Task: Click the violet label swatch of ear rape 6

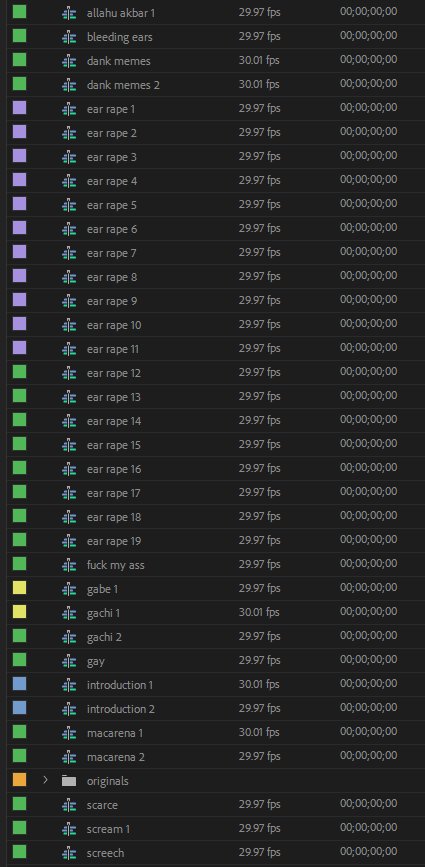Action: click(x=19, y=227)
